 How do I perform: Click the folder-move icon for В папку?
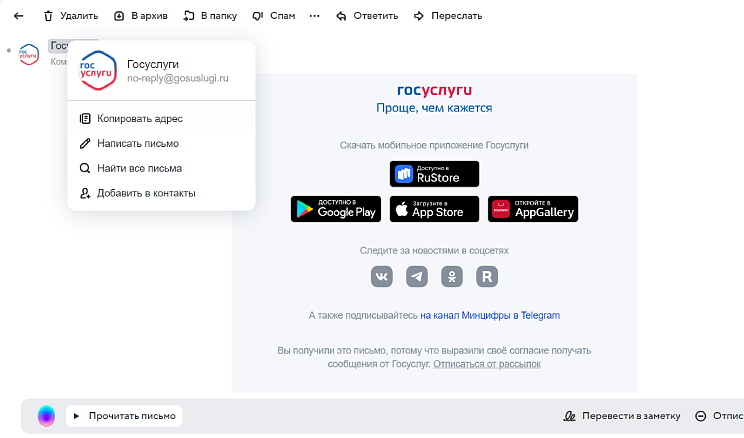(189, 16)
